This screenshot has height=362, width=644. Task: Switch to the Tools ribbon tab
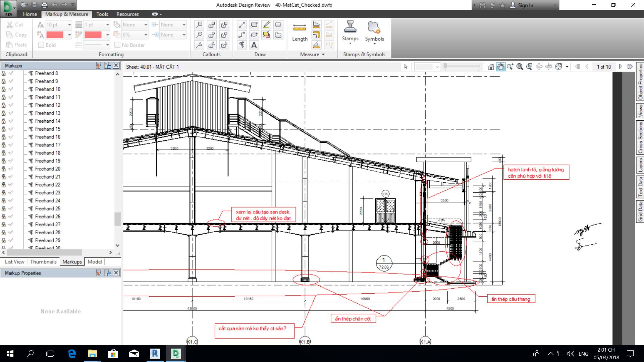click(102, 14)
